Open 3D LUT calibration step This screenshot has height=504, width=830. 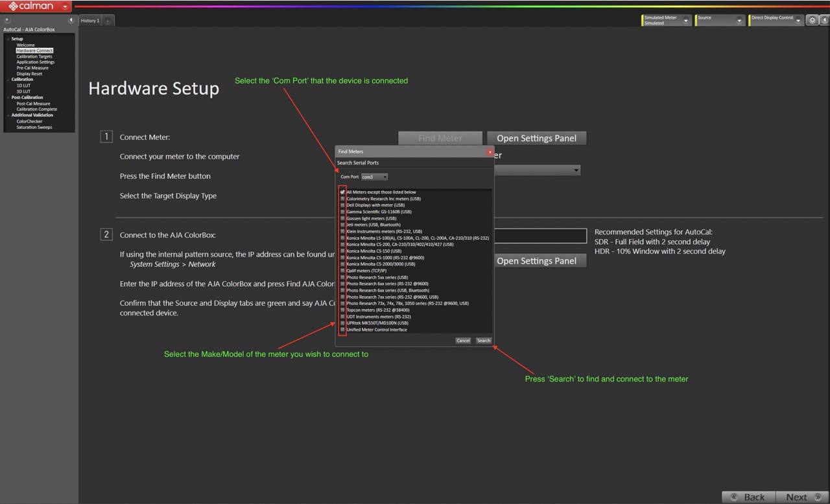(x=23, y=91)
